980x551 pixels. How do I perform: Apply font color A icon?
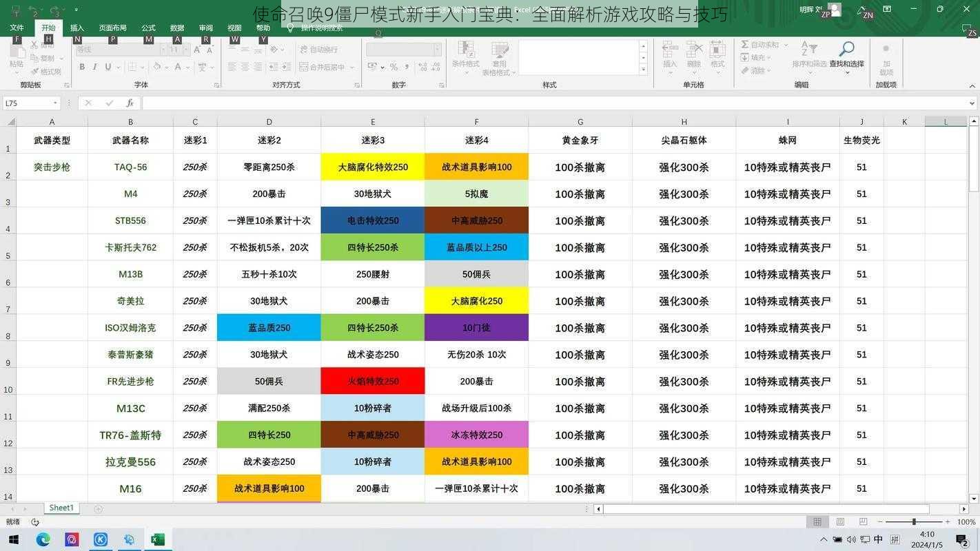178,67
